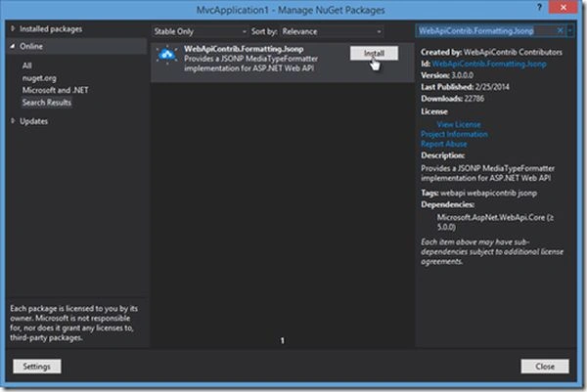Viewport: 587px width, 392px height.
Task: Select the nuget.org source
Action: 39,78
